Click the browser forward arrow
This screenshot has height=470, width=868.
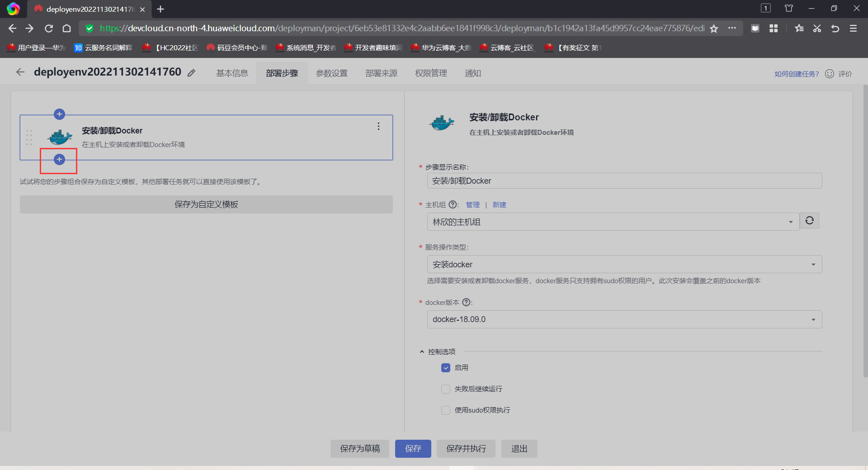[x=30, y=28]
